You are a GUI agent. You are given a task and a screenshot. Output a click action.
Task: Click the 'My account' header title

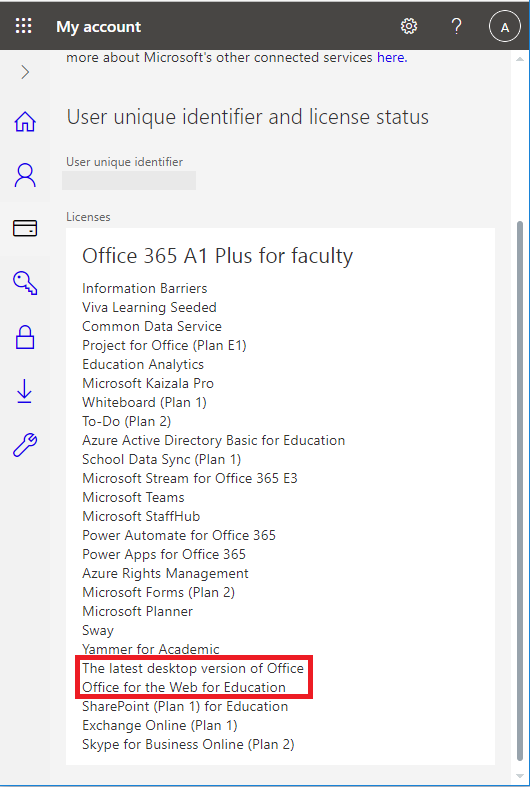pyautogui.click(x=98, y=27)
